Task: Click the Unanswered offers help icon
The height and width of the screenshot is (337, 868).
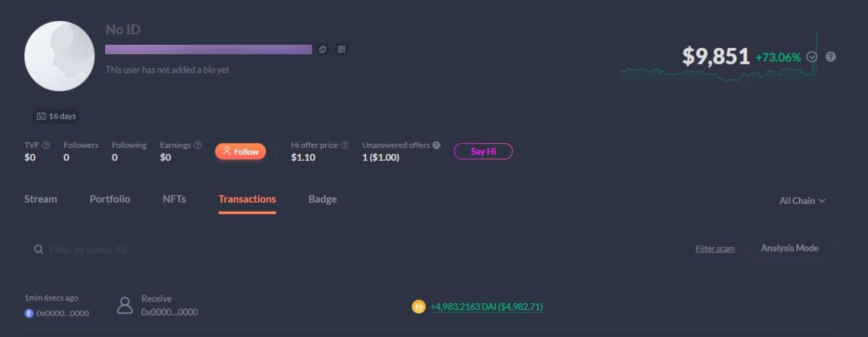Action: tap(436, 145)
